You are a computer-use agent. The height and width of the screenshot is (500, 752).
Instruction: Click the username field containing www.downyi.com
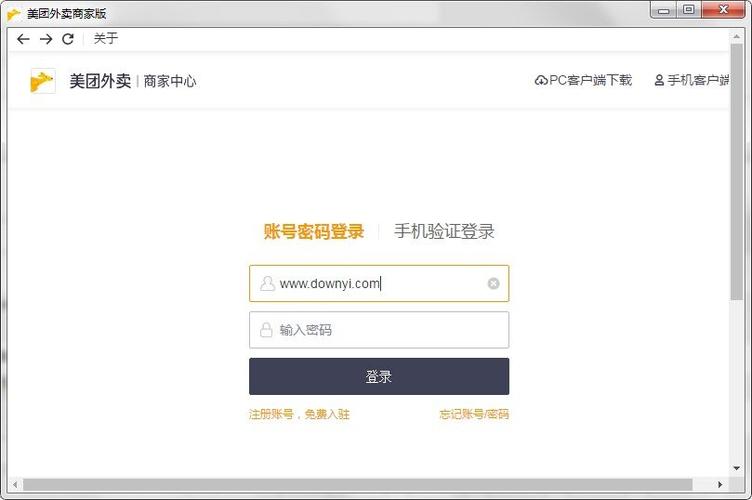(x=379, y=283)
